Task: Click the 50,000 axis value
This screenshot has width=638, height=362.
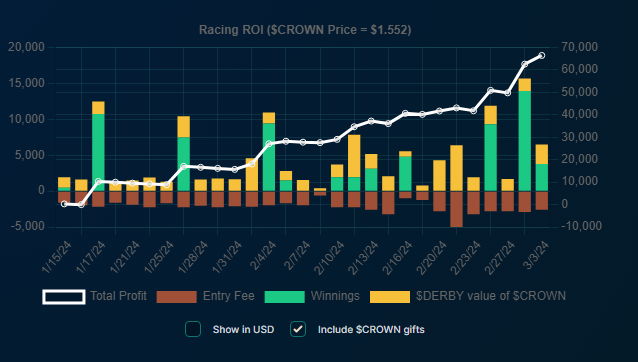Action: coord(580,92)
